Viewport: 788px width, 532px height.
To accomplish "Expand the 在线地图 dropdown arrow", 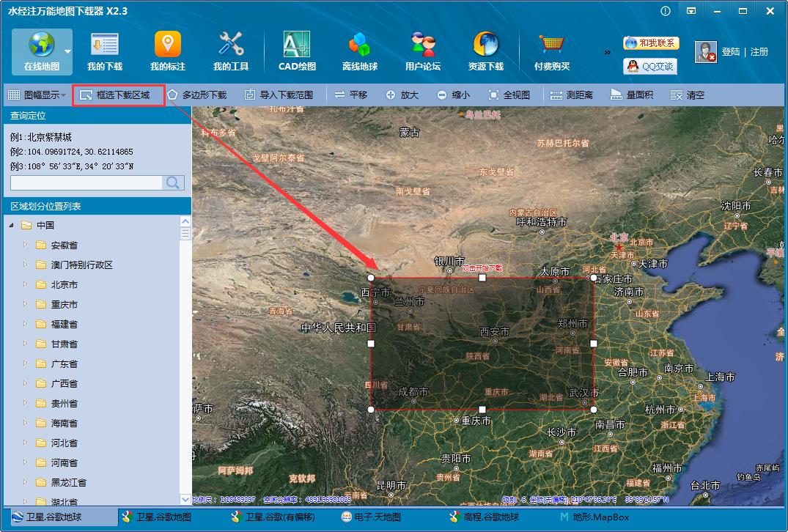I will (x=67, y=52).
